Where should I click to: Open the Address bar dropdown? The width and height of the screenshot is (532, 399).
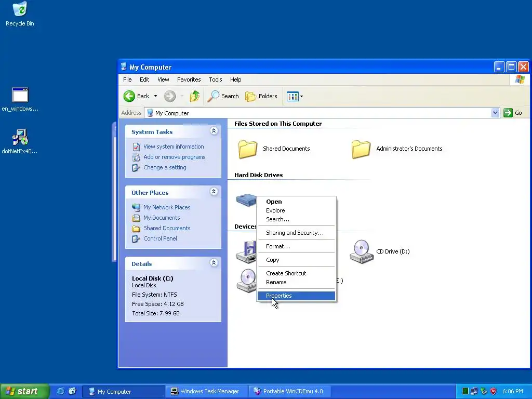(495, 113)
